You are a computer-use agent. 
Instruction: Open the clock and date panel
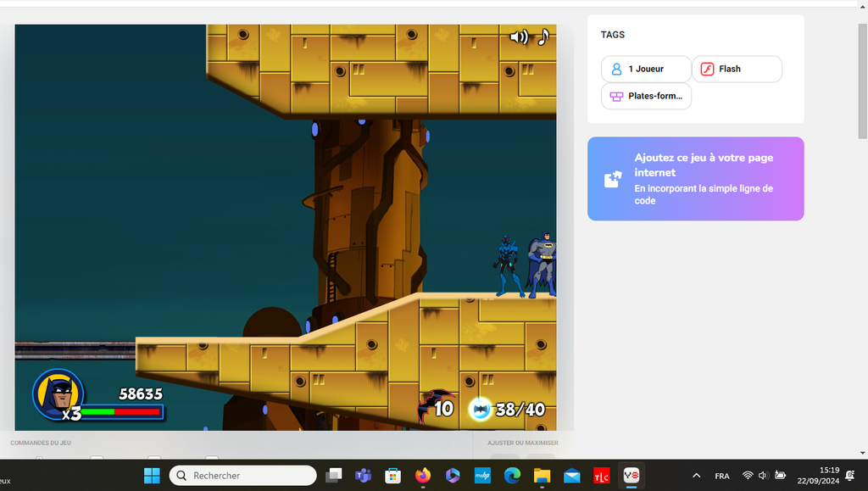pos(816,476)
